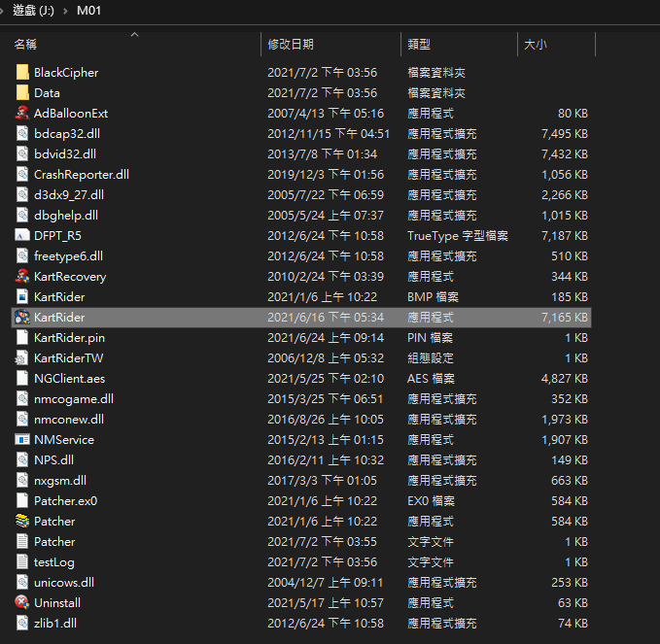Click the DFPT_R5 font file icon

[x=22, y=236]
